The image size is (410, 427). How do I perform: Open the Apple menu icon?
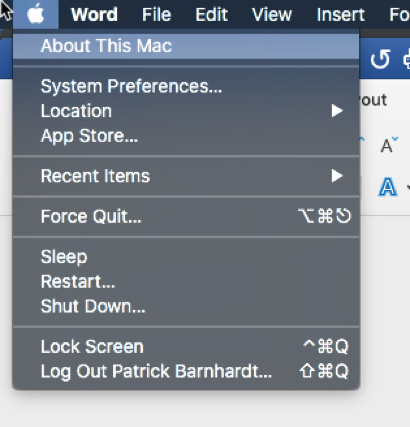(x=36, y=14)
